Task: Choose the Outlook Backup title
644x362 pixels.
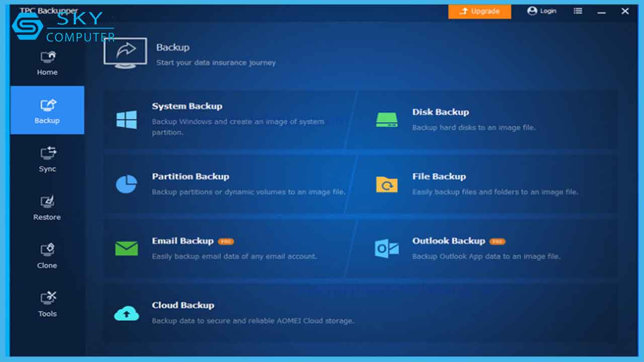Action: (x=448, y=241)
